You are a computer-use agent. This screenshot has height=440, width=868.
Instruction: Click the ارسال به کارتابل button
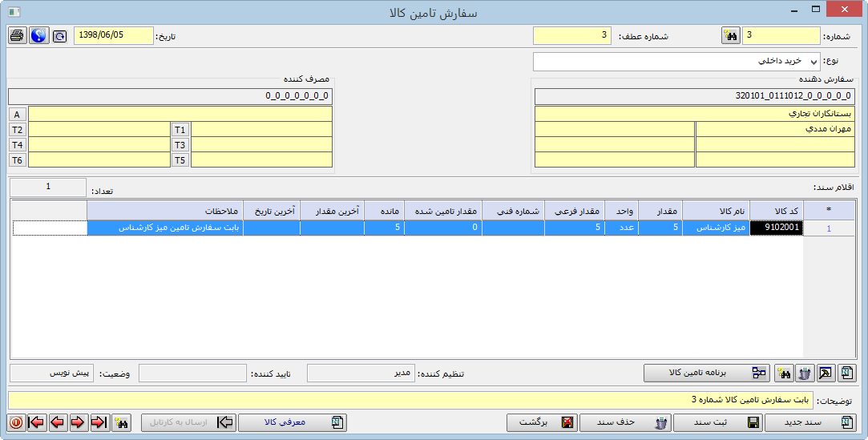[188, 422]
